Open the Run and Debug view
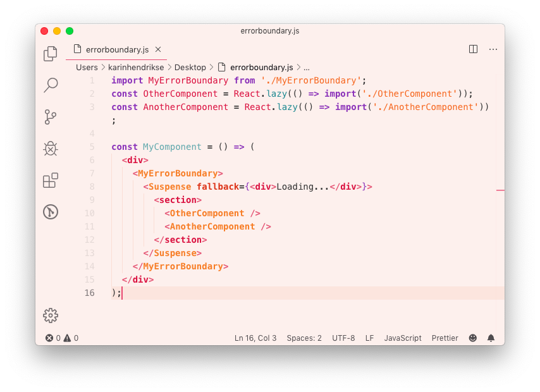 51,149
